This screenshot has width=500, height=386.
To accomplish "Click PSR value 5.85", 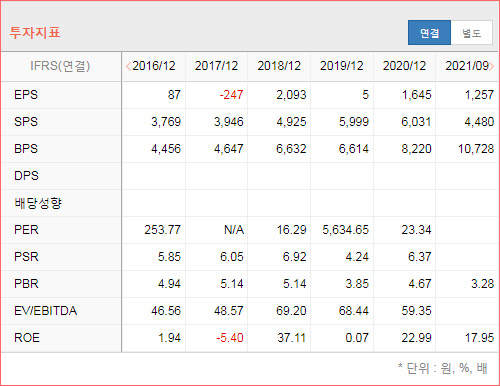I will tap(169, 257).
